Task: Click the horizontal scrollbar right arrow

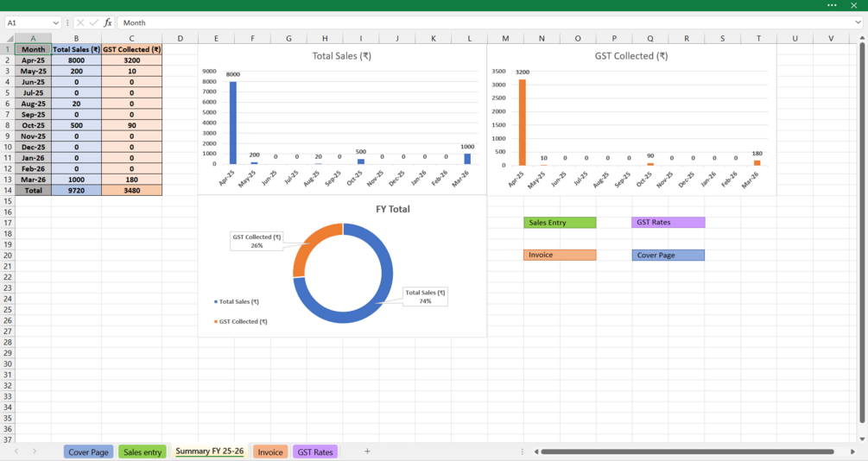Action: [x=853, y=452]
